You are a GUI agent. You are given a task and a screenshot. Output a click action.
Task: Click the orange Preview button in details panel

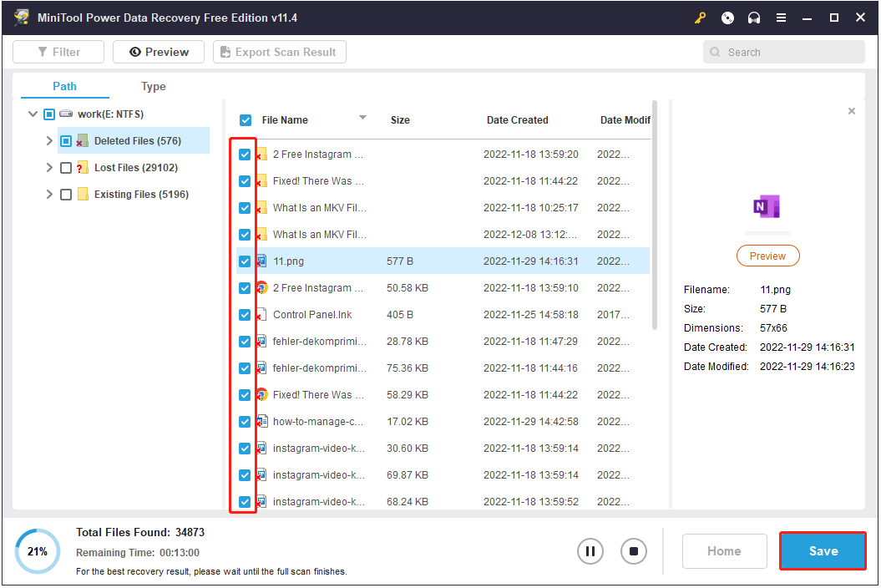click(767, 256)
